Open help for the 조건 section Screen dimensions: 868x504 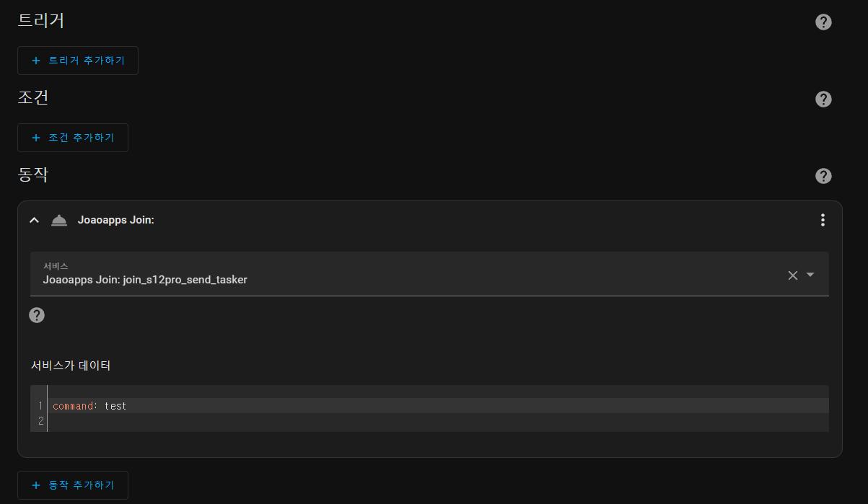pos(823,100)
